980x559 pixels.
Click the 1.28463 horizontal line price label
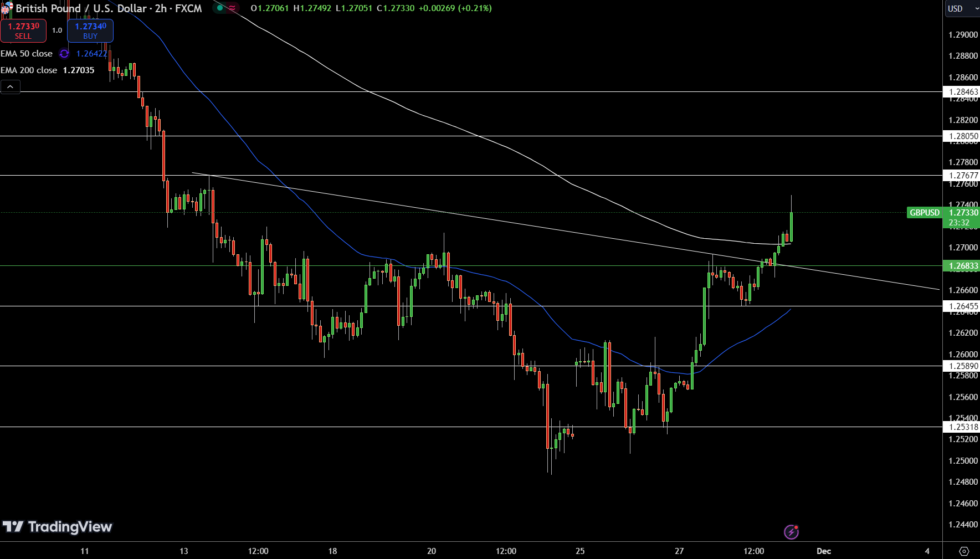[961, 92]
